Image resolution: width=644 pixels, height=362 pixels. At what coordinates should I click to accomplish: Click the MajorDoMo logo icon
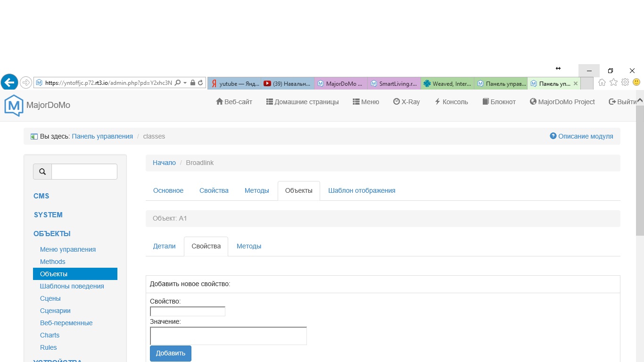tap(14, 105)
